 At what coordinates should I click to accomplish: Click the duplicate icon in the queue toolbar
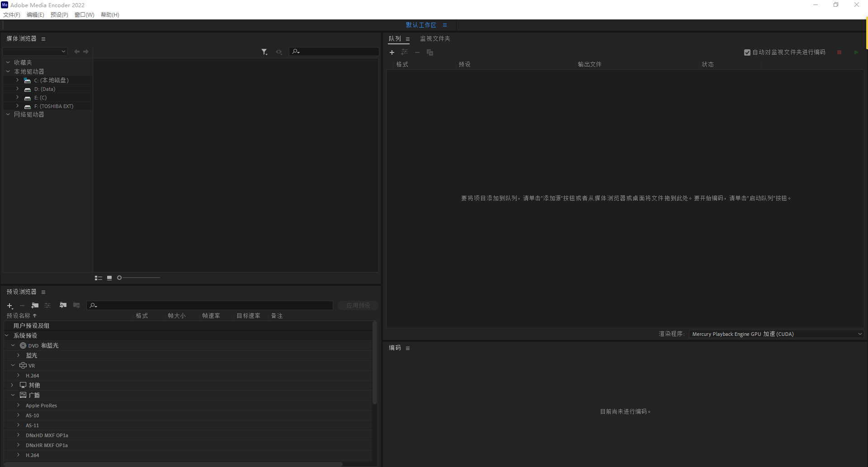(x=430, y=52)
